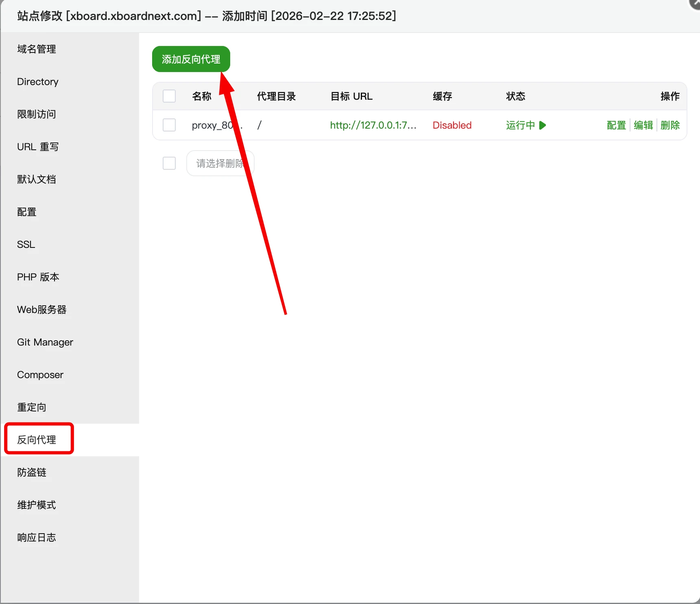
Task: Open the Composer sidebar tab
Action: (40, 374)
